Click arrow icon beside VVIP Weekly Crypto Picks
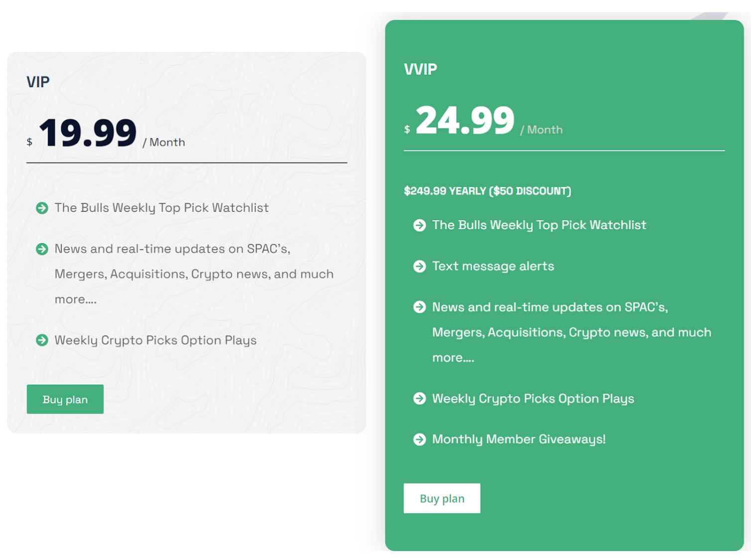This screenshot has height=560, width=751. (x=420, y=399)
